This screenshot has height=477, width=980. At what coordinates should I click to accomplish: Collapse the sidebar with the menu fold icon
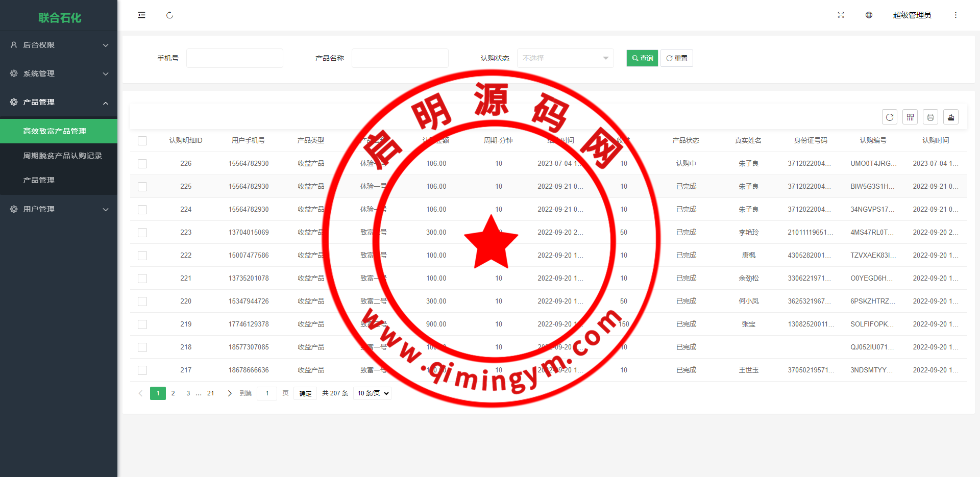pos(141,15)
